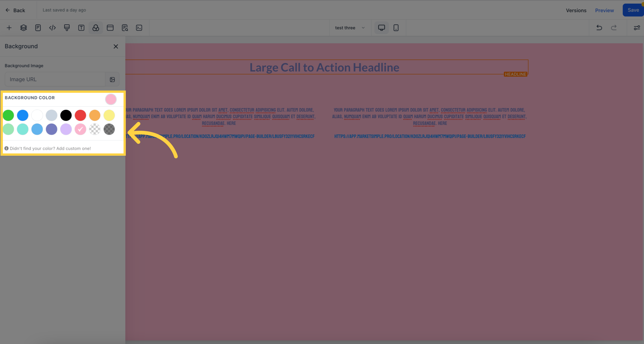Open the tracking code terminal icon
Image resolution: width=644 pixels, height=344 pixels.
pos(139,28)
